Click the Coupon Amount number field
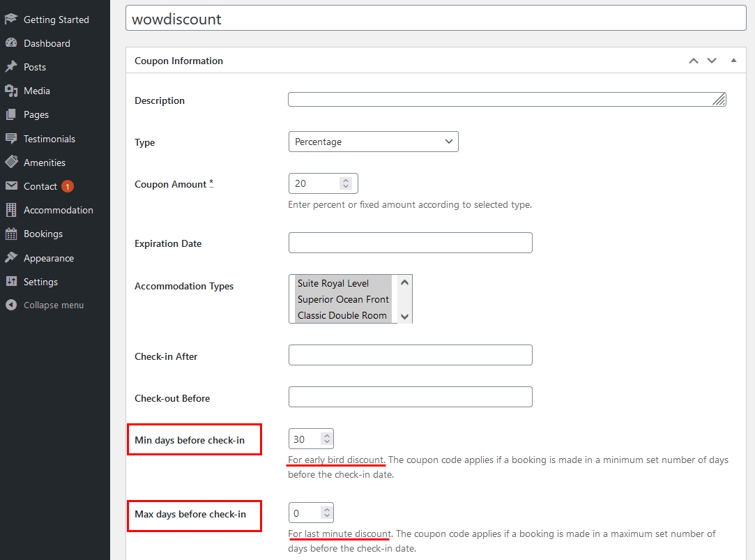This screenshot has height=560, width=755. [x=323, y=183]
